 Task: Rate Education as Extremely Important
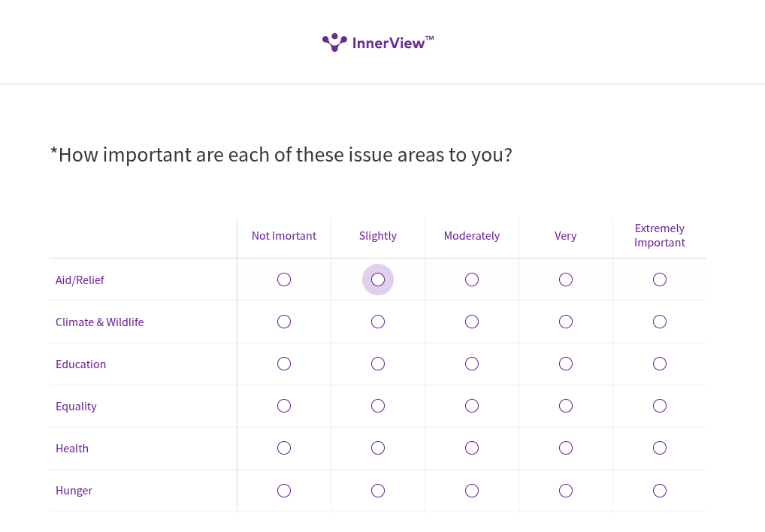click(660, 364)
